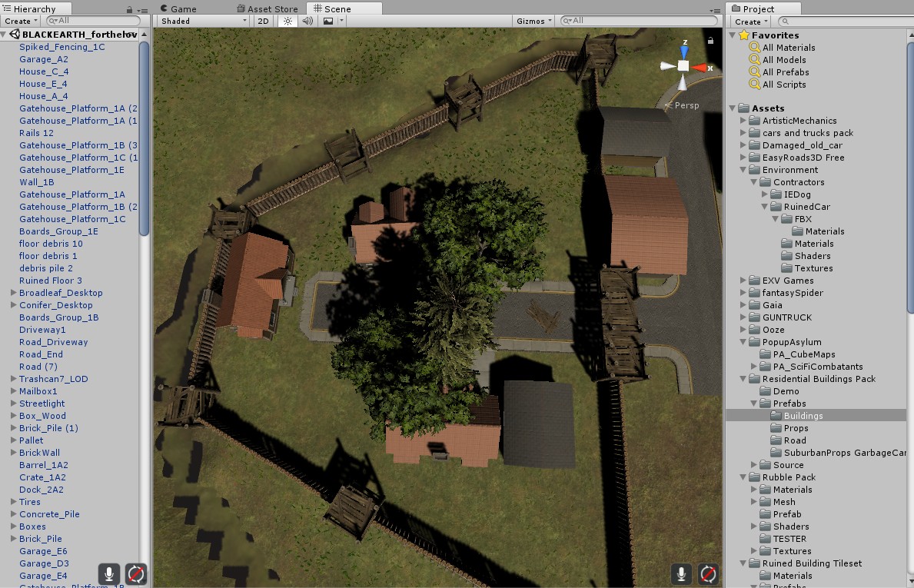Toggle 2D view mode button

coord(263,21)
